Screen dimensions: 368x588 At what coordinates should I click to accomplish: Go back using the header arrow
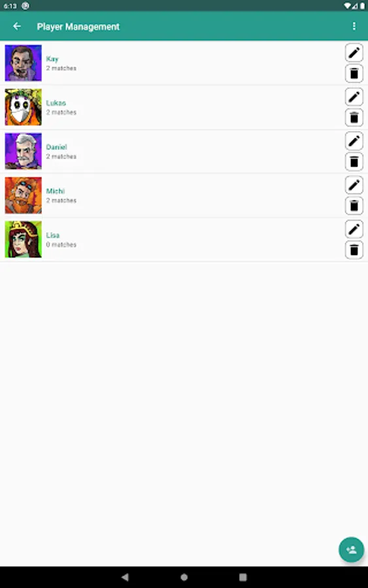coord(17,26)
